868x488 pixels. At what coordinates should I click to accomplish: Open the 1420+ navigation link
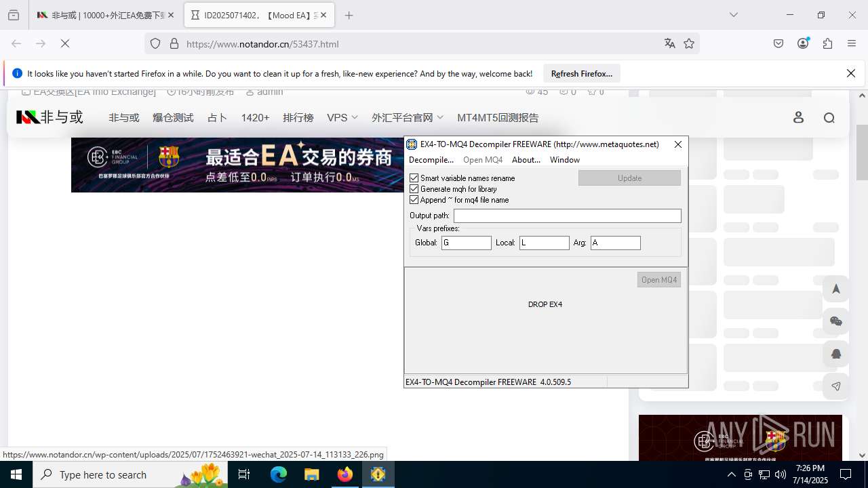tap(255, 117)
